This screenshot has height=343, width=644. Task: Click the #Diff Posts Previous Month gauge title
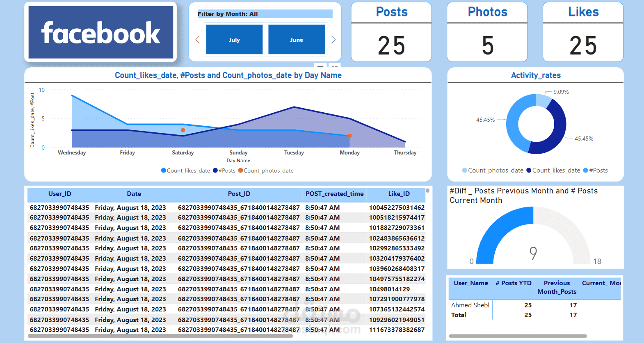pyautogui.click(x=523, y=195)
